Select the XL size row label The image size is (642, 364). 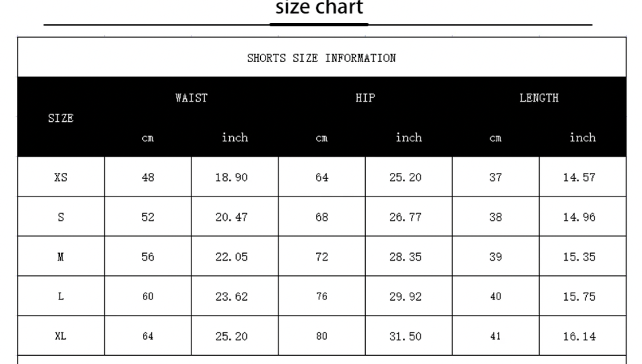click(x=61, y=336)
